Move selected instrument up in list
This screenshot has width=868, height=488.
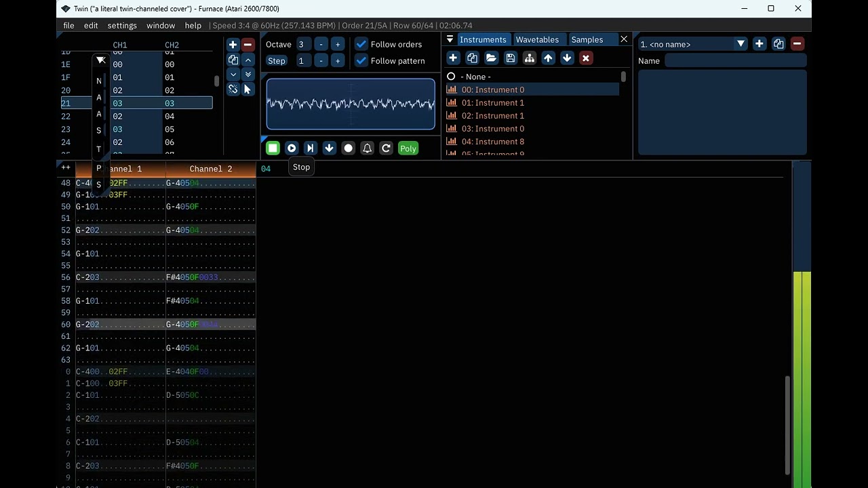548,58
